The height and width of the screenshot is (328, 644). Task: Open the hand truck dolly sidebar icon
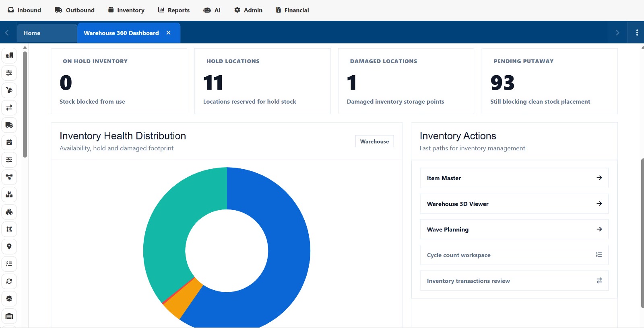[x=9, y=90]
